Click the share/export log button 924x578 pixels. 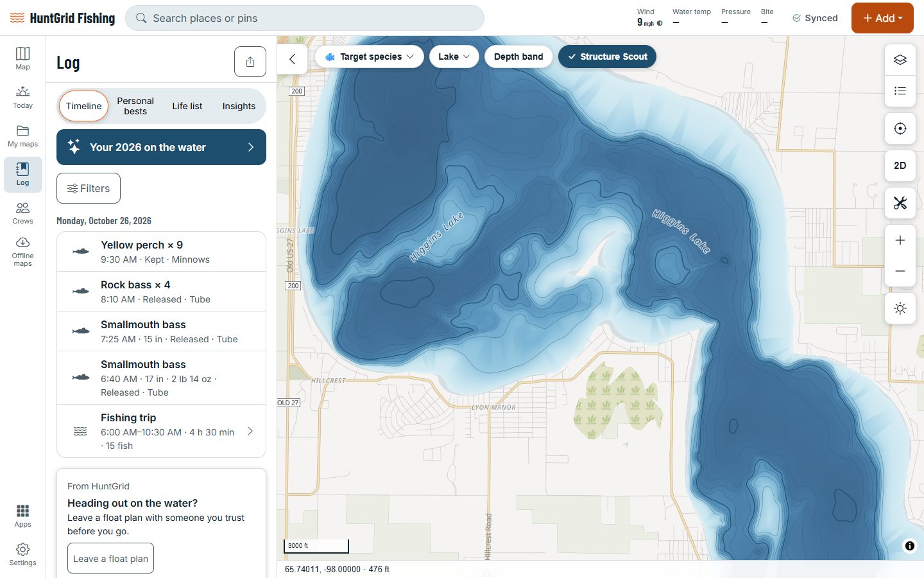coord(250,62)
